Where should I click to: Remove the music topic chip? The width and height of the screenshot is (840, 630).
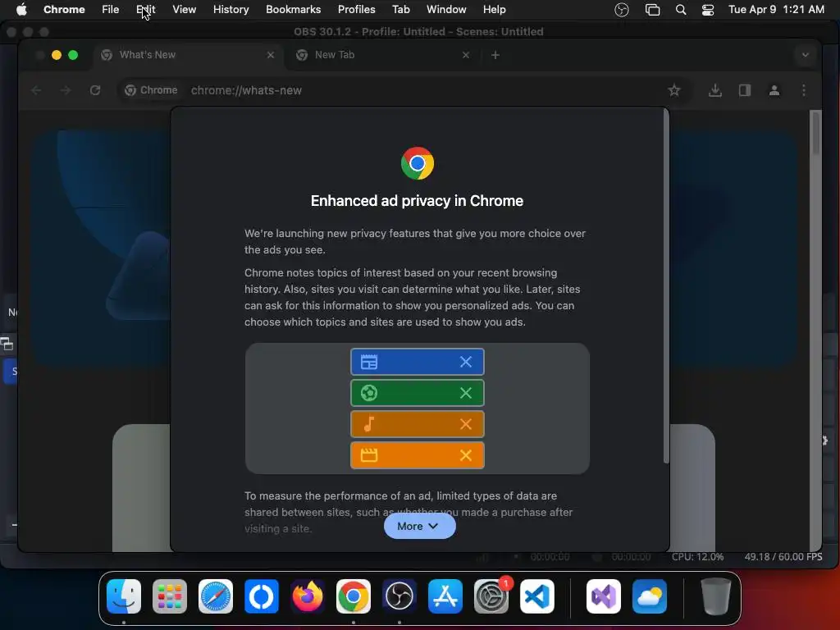[466, 424]
